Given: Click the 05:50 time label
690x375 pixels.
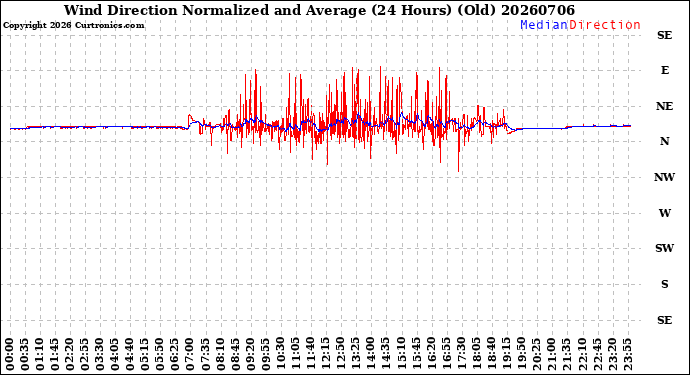Looking at the screenshot, I should (160, 355).
